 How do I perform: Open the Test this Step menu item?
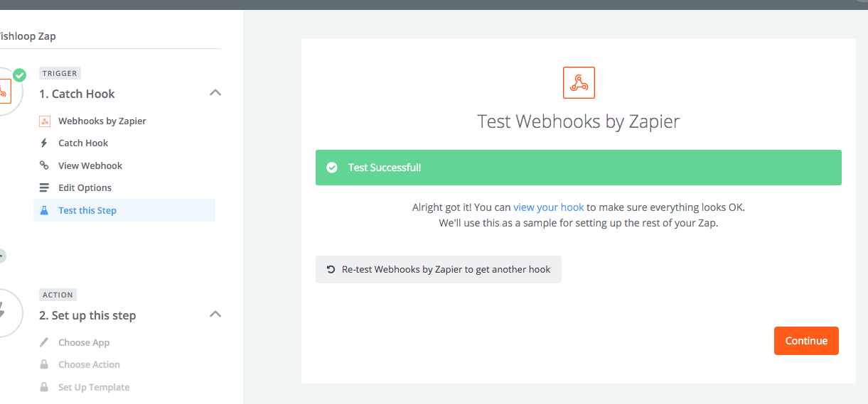point(87,211)
